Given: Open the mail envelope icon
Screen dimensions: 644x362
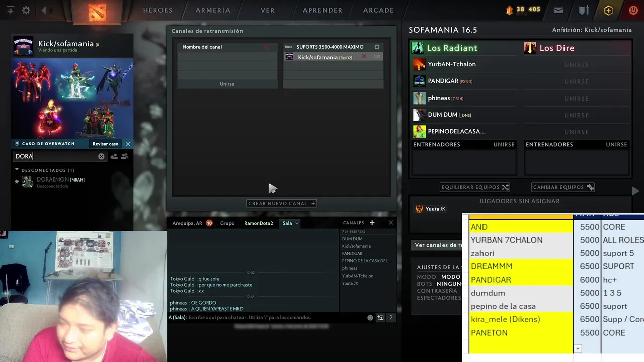Looking at the screenshot, I should pyautogui.click(x=558, y=10).
